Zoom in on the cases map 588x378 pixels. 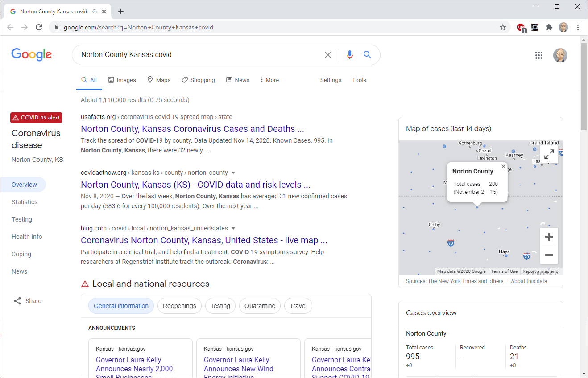[549, 237]
